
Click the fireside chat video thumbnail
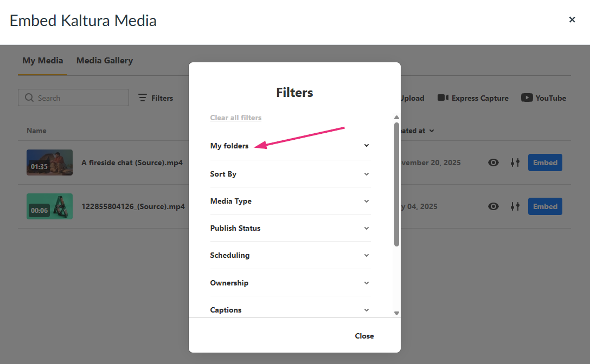click(x=49, y=162)
